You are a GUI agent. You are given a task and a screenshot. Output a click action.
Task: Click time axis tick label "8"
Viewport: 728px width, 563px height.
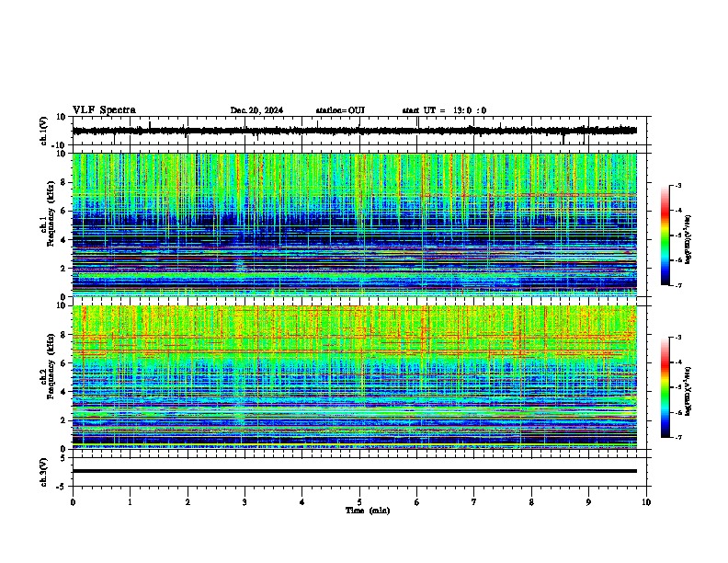click(531, 502)
